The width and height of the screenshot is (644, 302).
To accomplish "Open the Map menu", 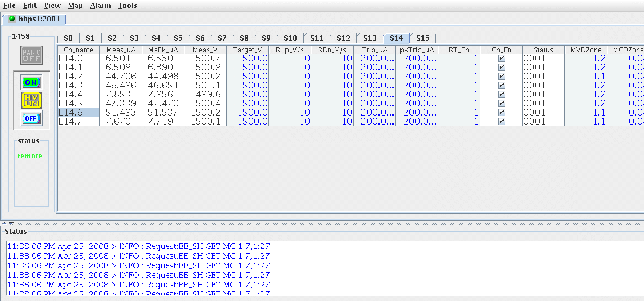I will click(75, 5).
